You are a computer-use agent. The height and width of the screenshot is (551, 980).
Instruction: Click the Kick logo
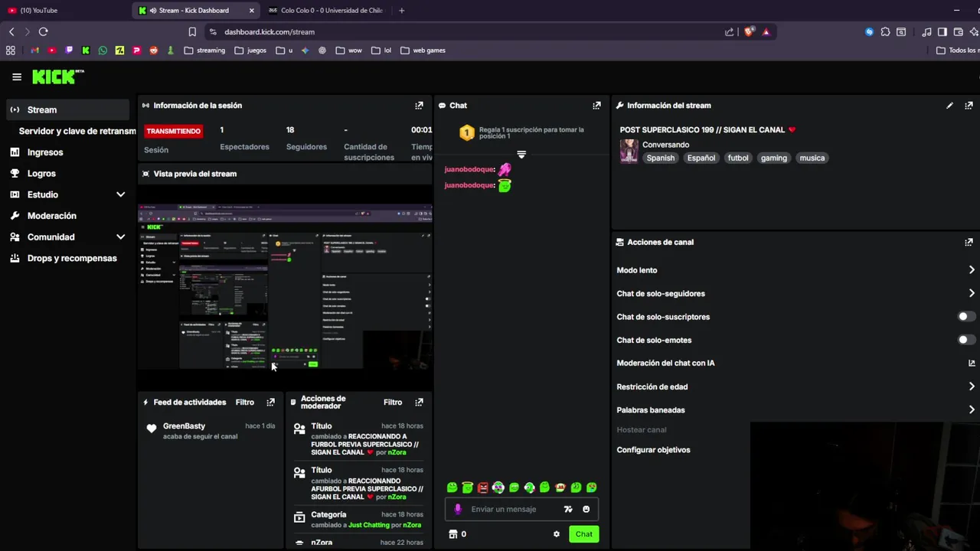coord(57,77)
